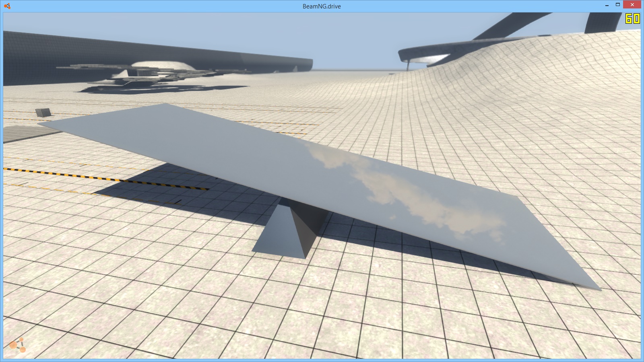Click the pyramid fulcrum under the plank
This screenshot has height=362, width=644.
pyautogui.click(x=291, y=228)
